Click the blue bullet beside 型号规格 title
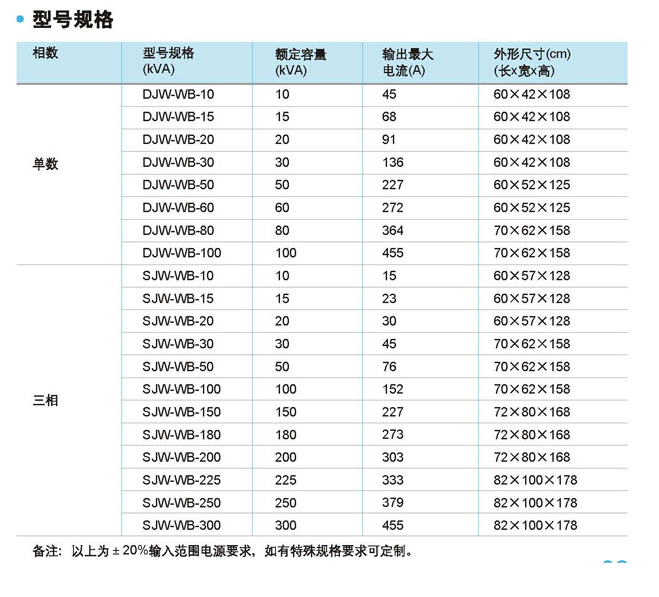Screen dimensions: 659x597 [x=21, y=19]
